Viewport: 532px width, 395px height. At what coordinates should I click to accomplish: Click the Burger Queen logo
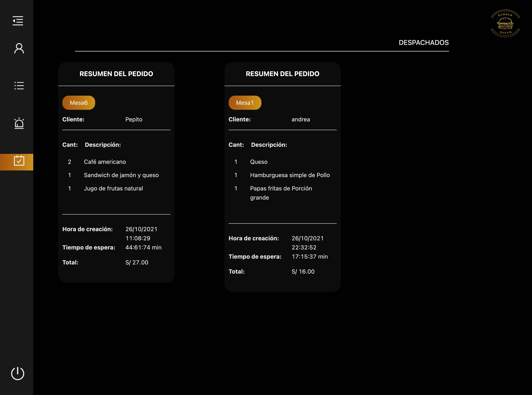tap(505, 23)
